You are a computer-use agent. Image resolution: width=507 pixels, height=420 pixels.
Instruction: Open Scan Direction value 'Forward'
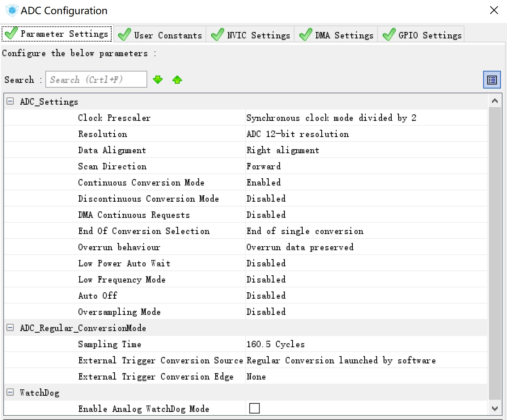tap(263, 166)
